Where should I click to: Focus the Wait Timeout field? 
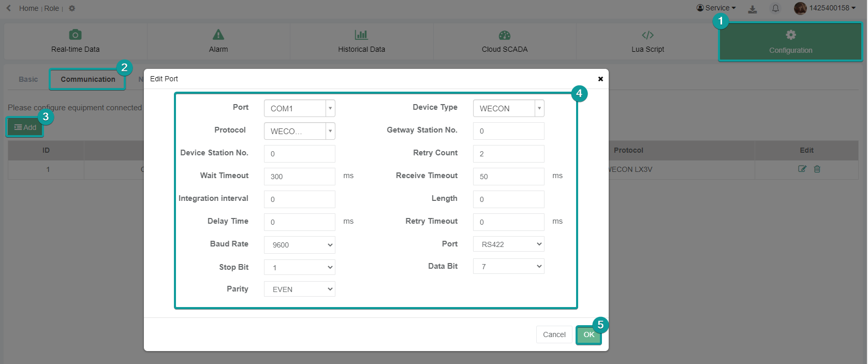[300, 177]
